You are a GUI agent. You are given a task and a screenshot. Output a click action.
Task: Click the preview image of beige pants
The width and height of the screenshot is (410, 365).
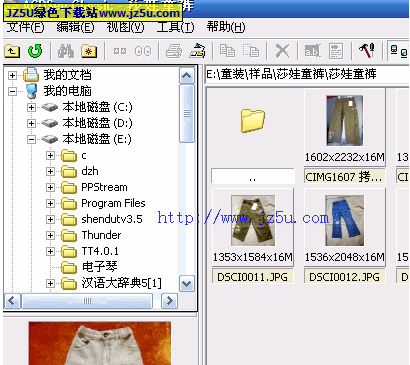100,343
